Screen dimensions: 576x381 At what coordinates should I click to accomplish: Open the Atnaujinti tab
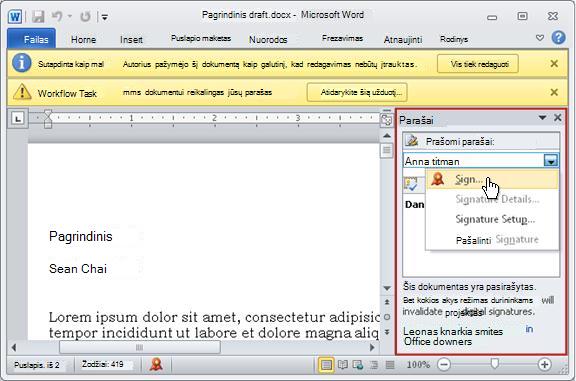click(x=403, y=39)
